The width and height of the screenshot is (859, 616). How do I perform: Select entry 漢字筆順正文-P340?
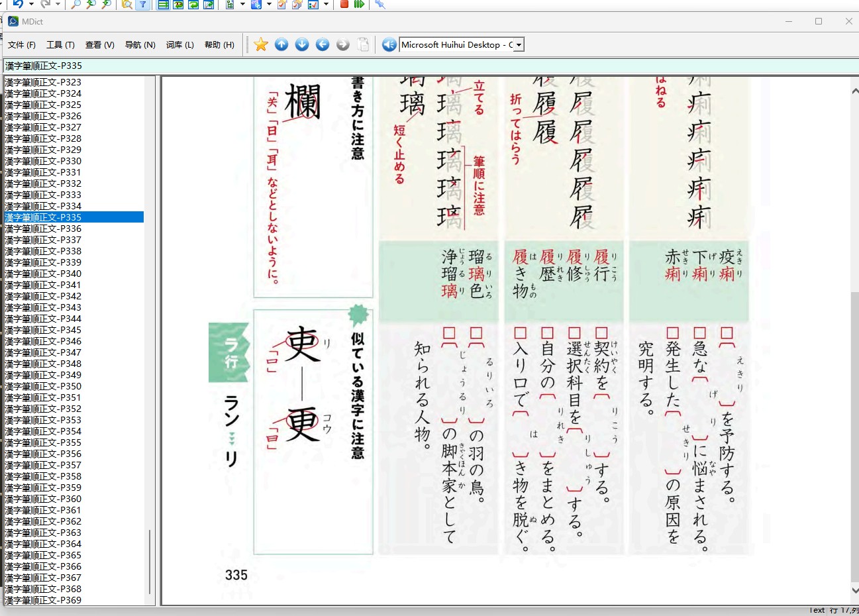(74, 274)
